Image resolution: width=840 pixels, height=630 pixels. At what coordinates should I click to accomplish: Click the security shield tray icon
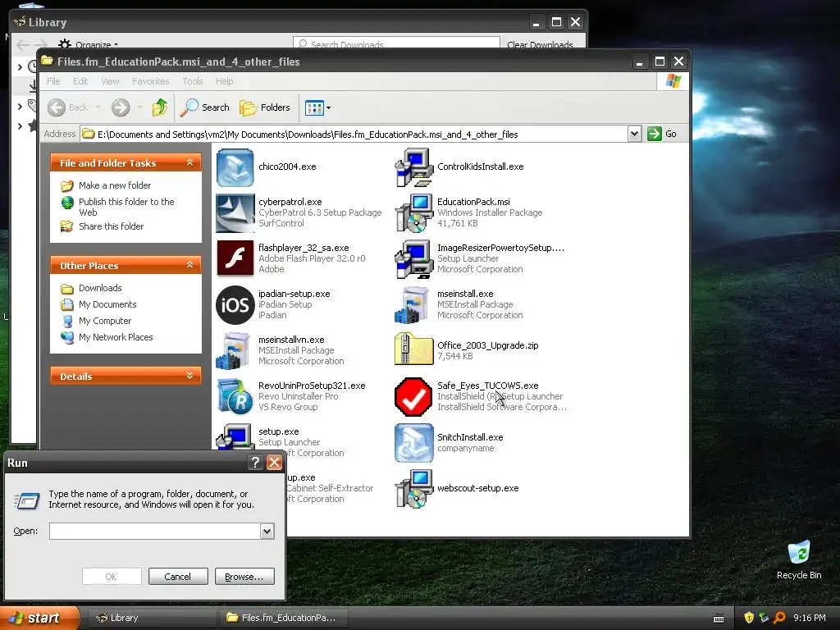coord(749,619)
